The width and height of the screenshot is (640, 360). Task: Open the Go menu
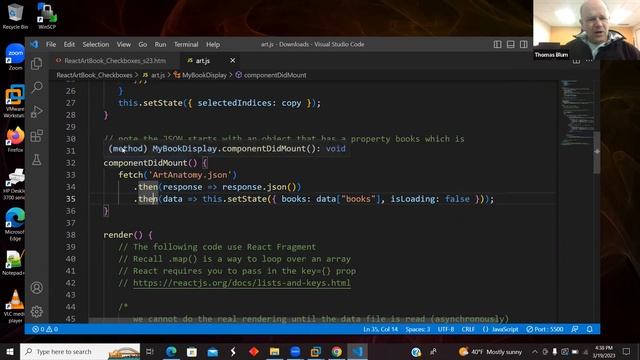coord(142,44)
